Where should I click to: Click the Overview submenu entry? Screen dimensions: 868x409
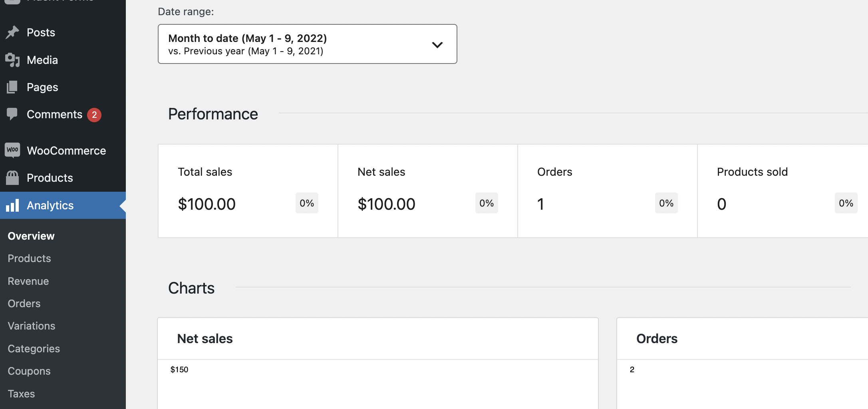coord(31,236)
